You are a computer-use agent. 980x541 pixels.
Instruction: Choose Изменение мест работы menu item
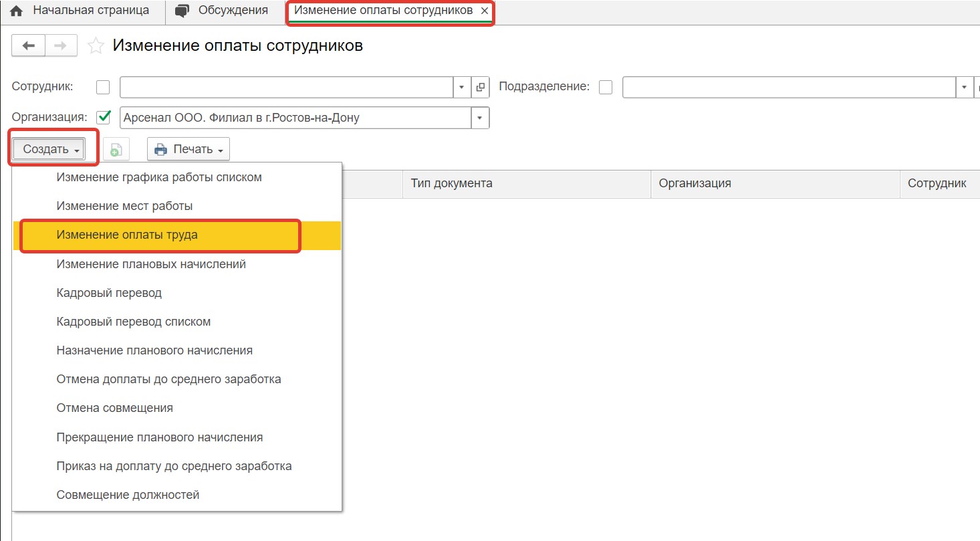(x=177, y=206)
